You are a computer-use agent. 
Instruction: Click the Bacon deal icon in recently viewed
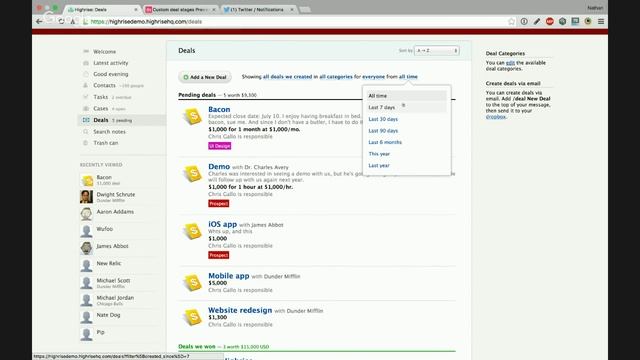[87, 180]
